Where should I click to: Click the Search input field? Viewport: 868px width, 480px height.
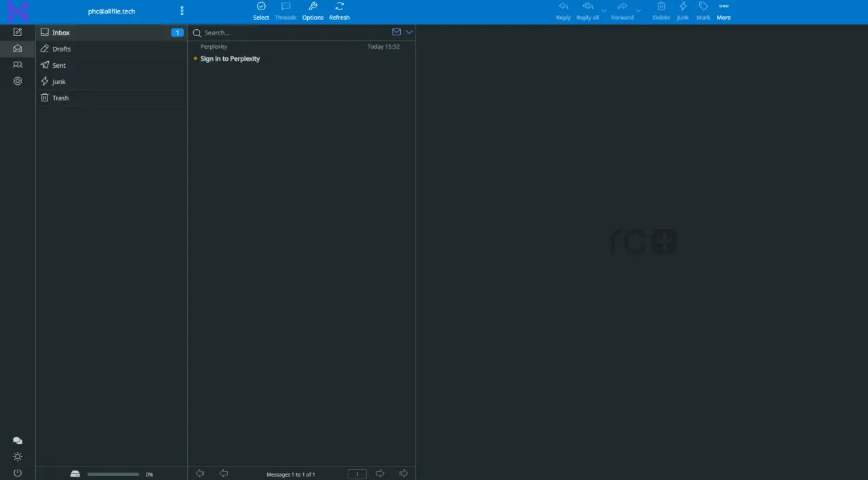pos(295,33)
